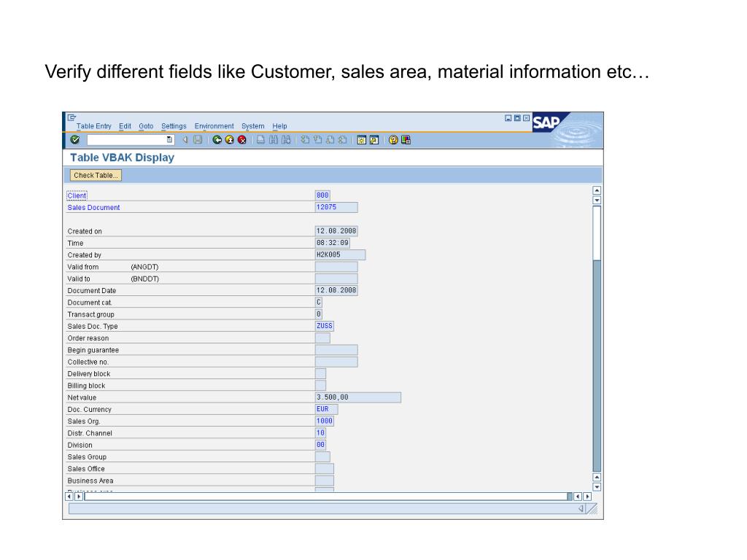
Task: Click the empty Billing block field
Action: (321, 386)
